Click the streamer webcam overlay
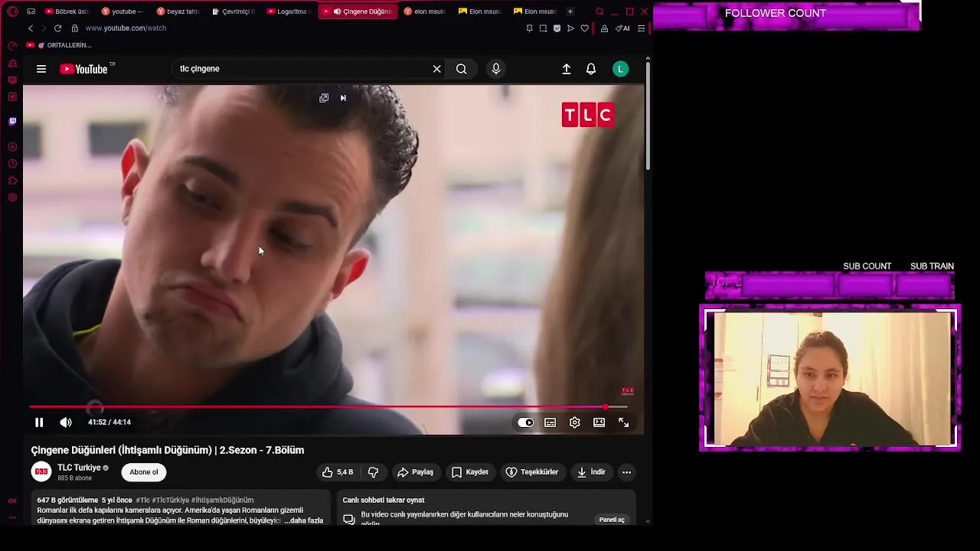This screenshot has width=980, height=551. tap(830, 378)
